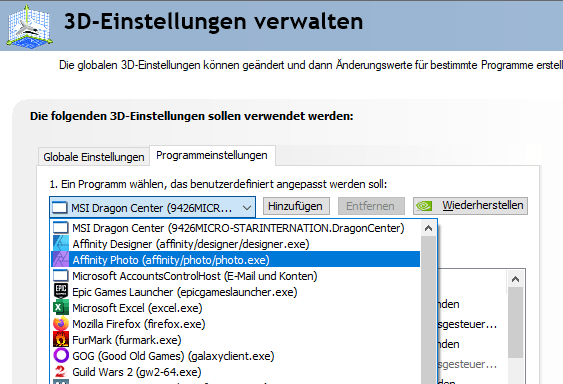The height and width of the screenshot is (384, 563).
Task: Click the FurMark icon
Action: coord(61,339)
